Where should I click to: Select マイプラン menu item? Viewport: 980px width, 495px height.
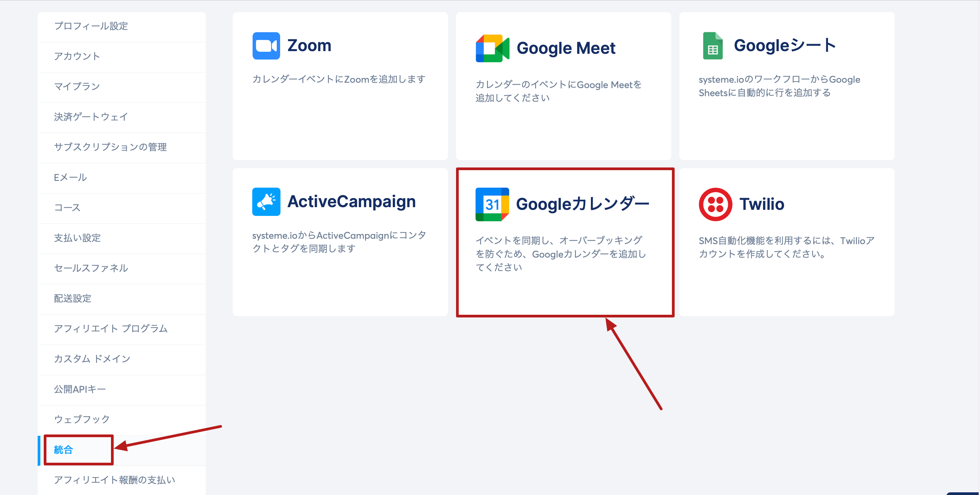click(x=77, y=87)
